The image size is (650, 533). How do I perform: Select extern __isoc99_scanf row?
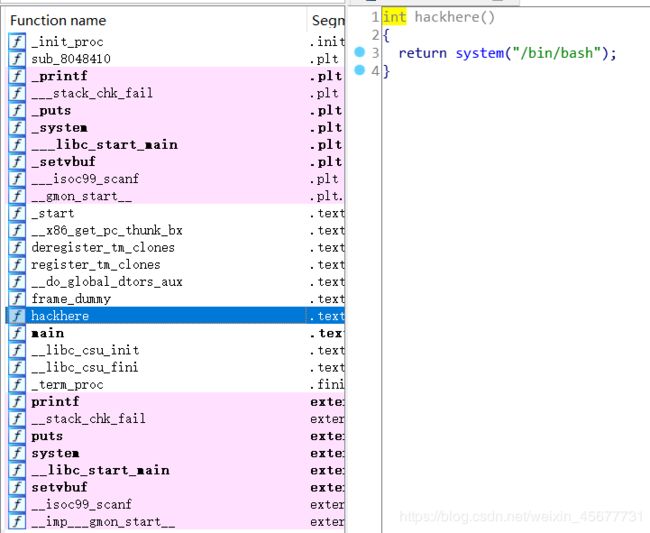pos(176,504)
